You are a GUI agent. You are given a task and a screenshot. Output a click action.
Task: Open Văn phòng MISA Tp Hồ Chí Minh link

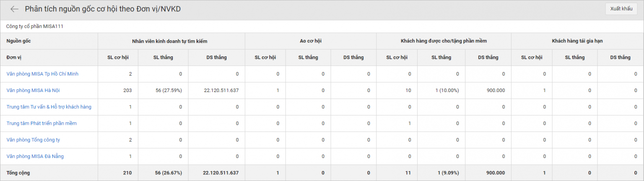click(42, 74)
